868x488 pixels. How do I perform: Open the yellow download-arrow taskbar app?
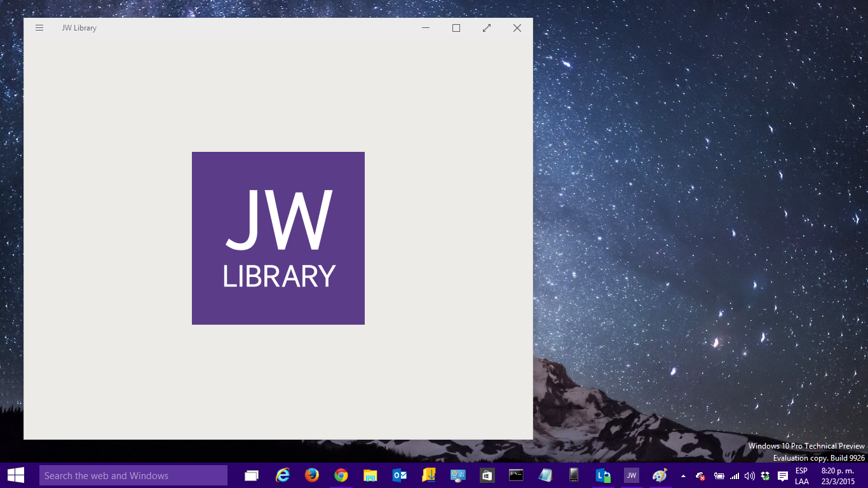(429, 475)
